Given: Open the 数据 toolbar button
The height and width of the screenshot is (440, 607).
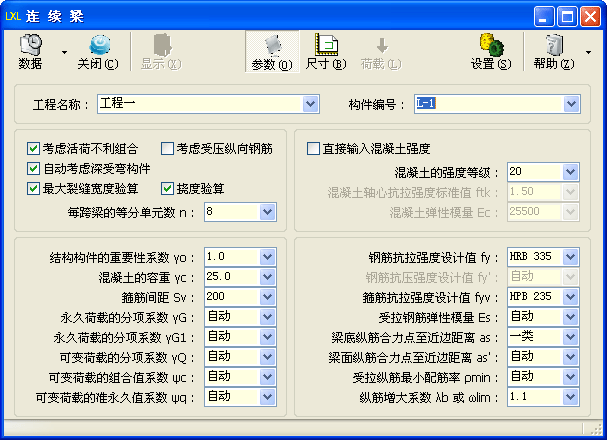Looking at the screenshot, I should coord(31,52).
